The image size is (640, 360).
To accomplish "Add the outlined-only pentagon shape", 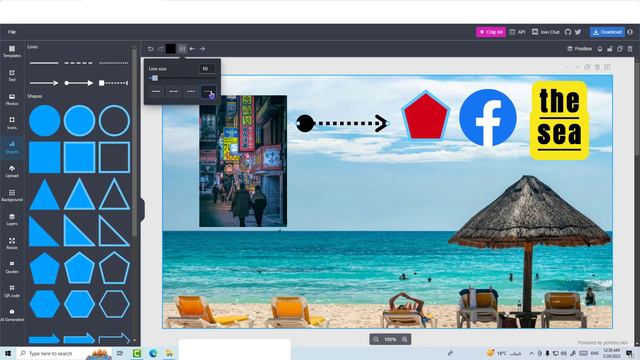I will point(114,268).
